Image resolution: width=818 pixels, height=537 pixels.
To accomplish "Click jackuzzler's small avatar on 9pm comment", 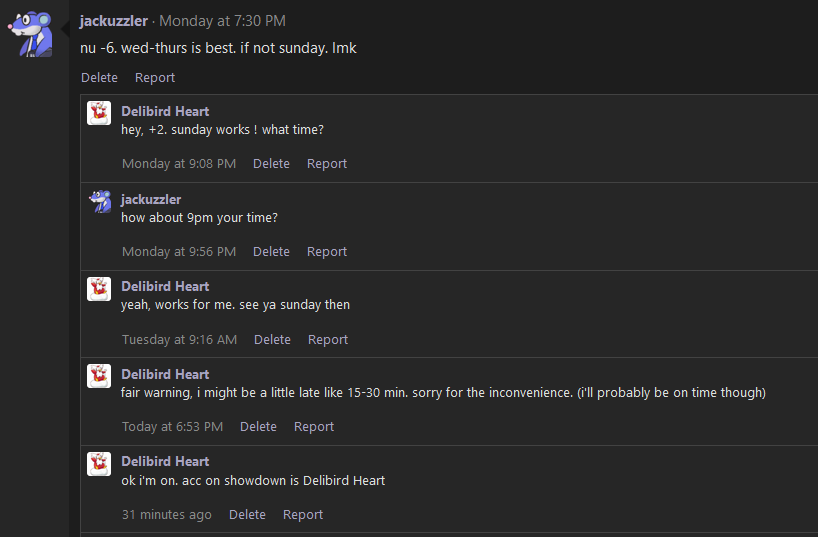I will [x=99, y=201].
